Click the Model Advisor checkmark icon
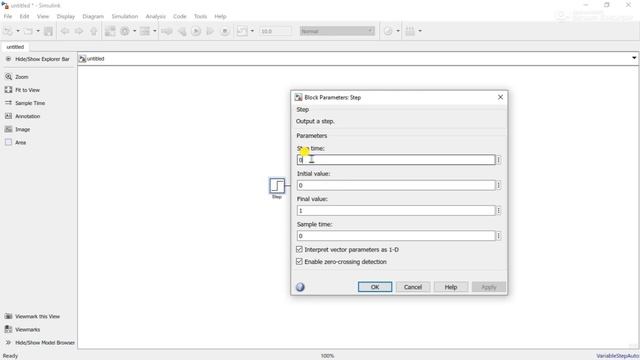The width and height of the screenshot is (640, 360). tap(388, 31)
